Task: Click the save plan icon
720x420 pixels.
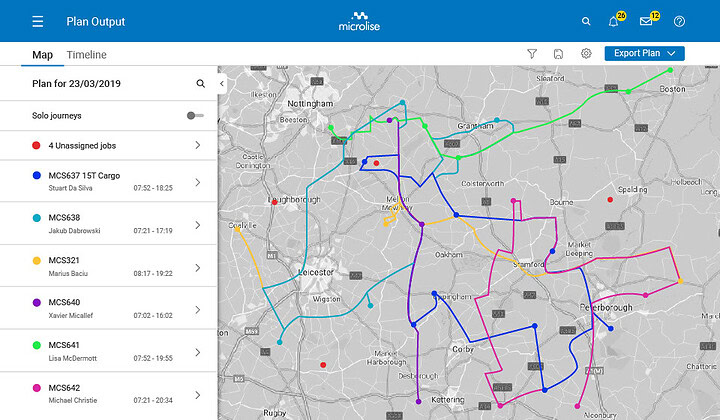Action: 559,54
